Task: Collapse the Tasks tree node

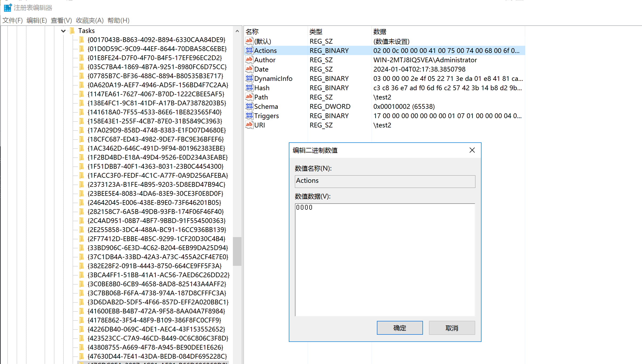Action: pyautogui.click(x=63, y=31)
